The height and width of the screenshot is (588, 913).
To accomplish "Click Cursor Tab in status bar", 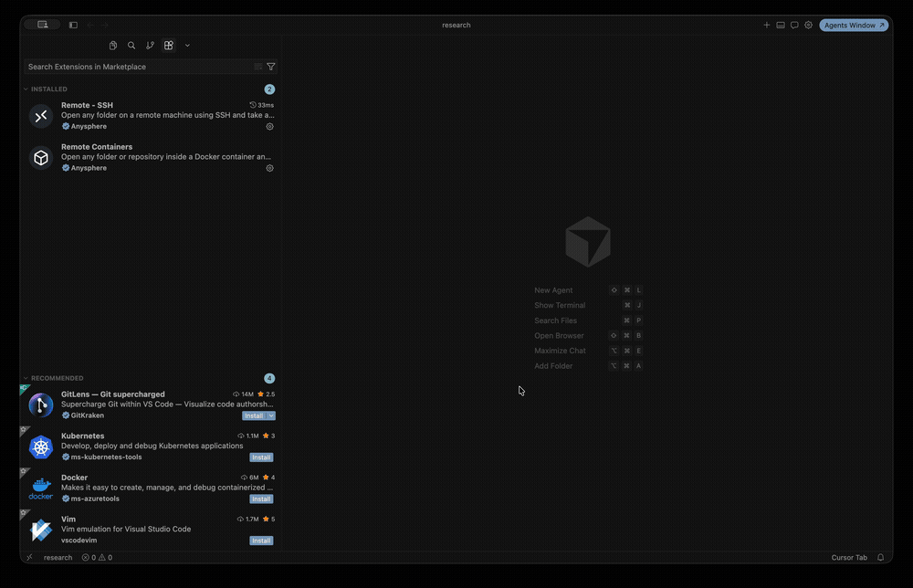I will point(849,558).
